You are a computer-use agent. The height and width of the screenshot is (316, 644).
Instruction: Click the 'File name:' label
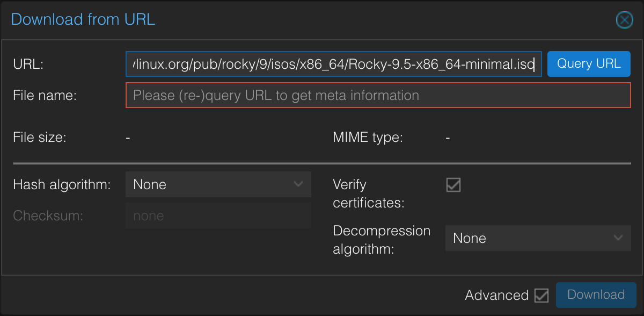(x=45, y=96)
